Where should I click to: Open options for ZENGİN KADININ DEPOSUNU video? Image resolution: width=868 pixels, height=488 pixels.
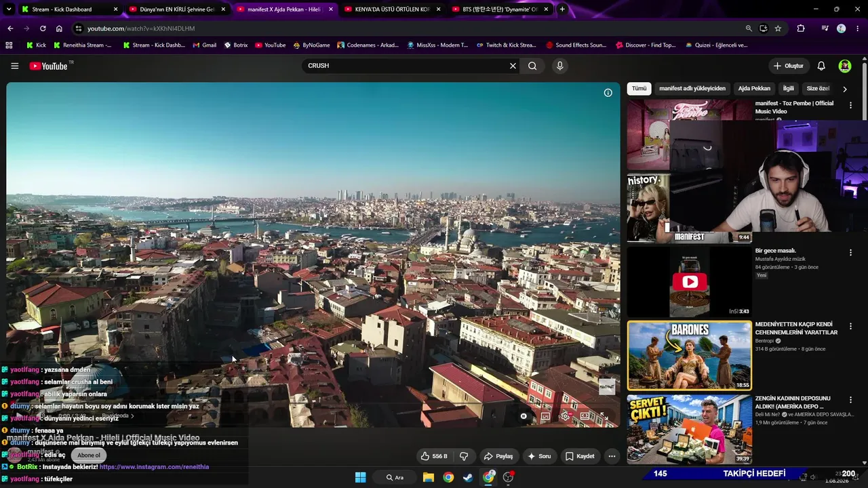coord(850,401)
